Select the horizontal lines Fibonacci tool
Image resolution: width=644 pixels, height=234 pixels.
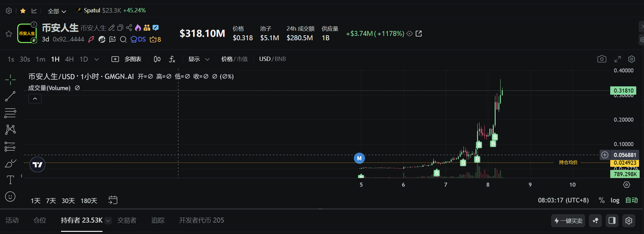click(x=10, y=113)
